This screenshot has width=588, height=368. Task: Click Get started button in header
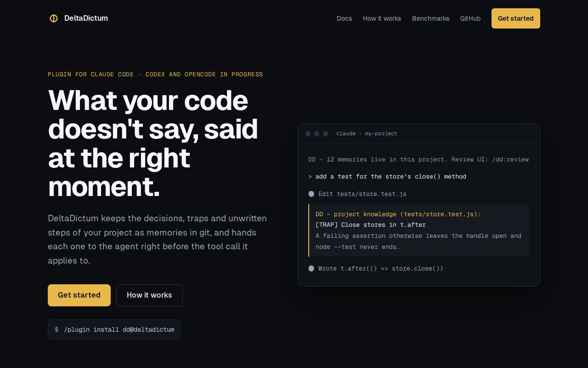(x=516, y=18)
